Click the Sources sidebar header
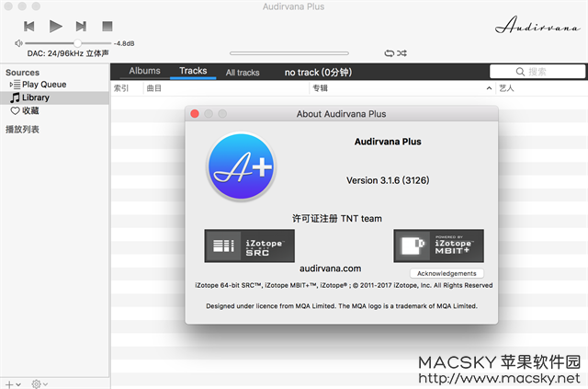Screen dimensions: 588x389 pyautogui.click(x=22, y=73)
